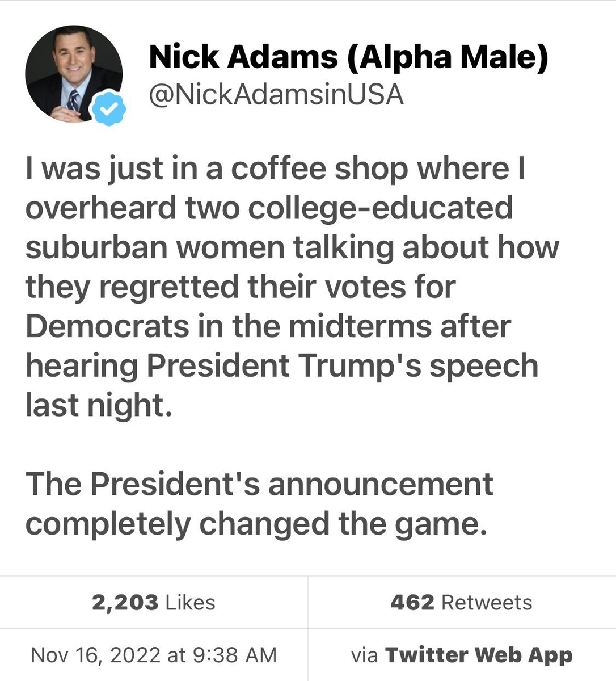Screen dimensions: 616x681
Task: Click "(Alpha Male)" in the display name
Action: click(x=448, y=57)
